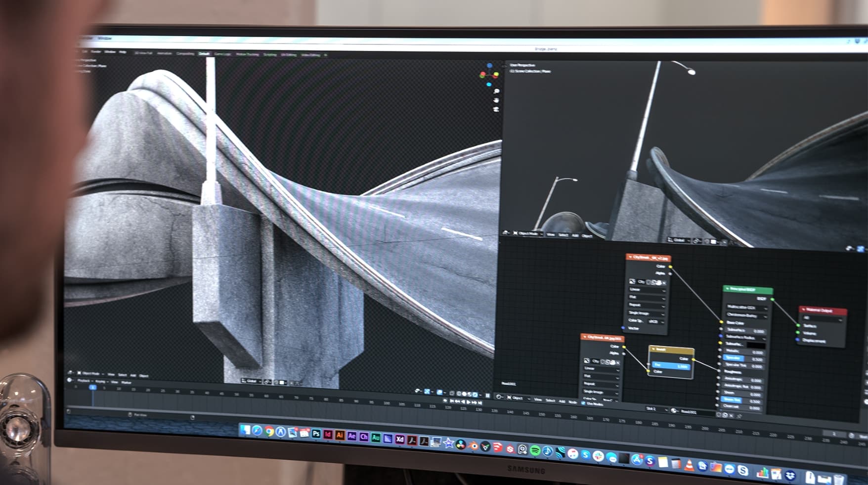Screen dimensions: 868x485
Task: Collapse the Material Output node
Action: coord(804,310)
